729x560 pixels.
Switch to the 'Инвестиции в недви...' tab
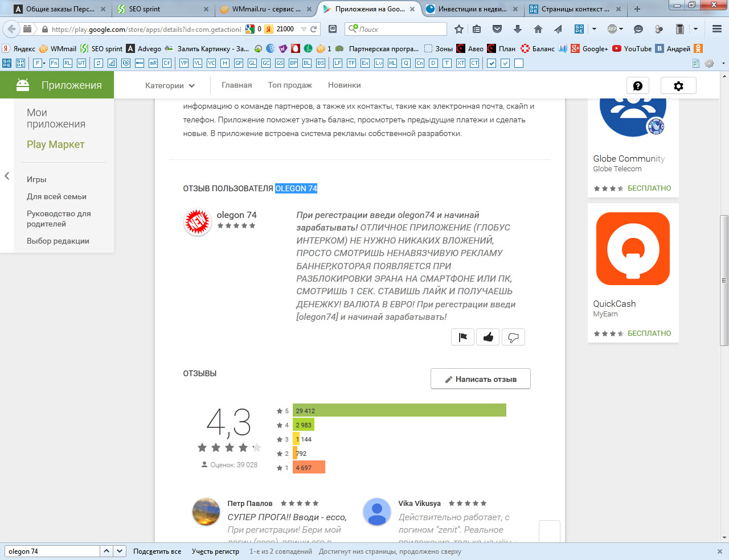click(x=473, y=9)
